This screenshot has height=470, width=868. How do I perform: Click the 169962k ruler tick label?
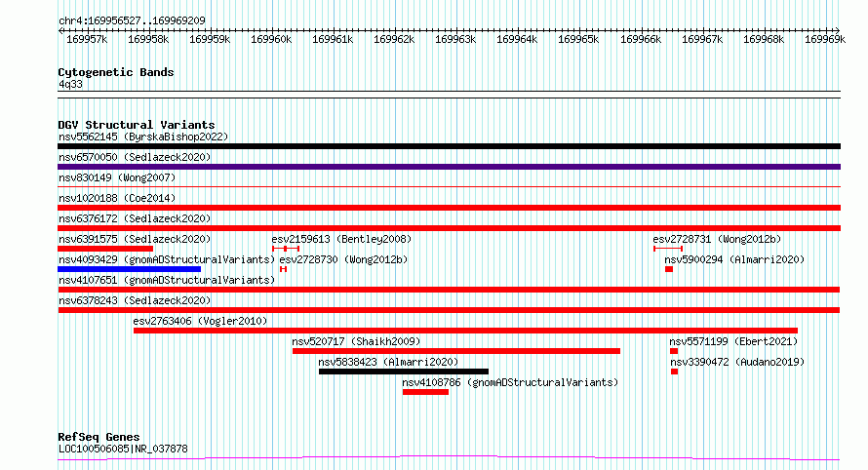pos(394,40)
